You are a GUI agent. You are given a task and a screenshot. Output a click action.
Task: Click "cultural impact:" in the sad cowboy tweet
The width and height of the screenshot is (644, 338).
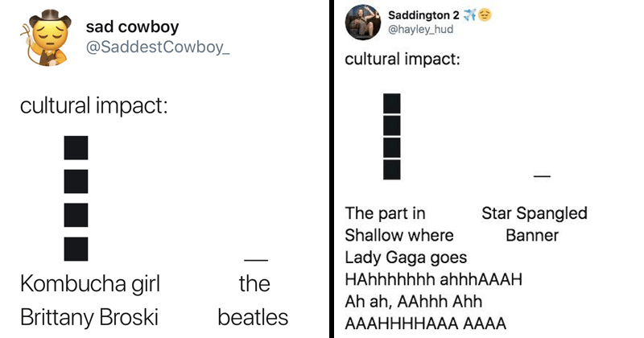(x=95, y=105)
